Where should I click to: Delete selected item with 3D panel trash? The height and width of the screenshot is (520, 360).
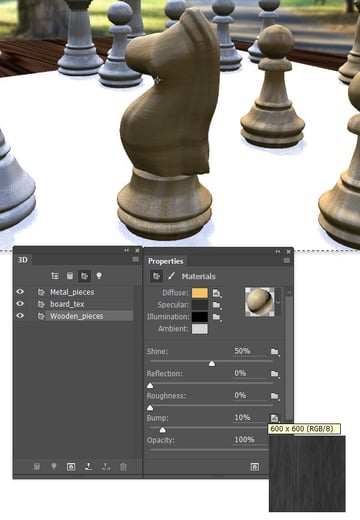(x=123, y=467)
